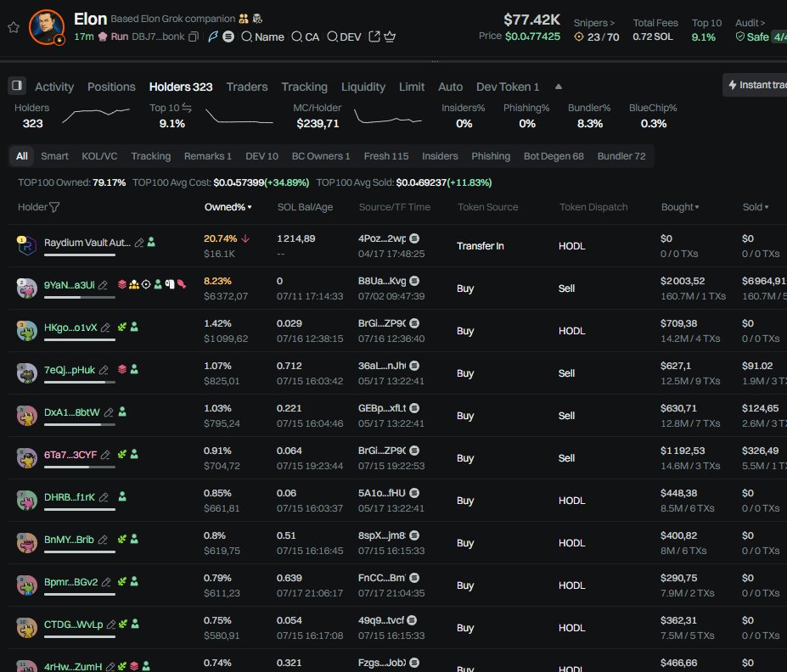Switch to the Positions tab
Image resolution: width=787 pixels, height=672 pixels.
111,87
